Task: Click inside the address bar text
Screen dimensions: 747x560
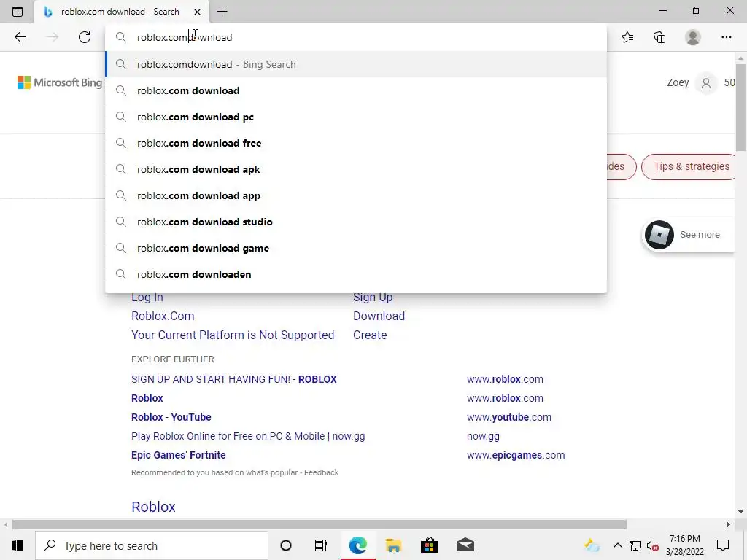Action: 185,37
